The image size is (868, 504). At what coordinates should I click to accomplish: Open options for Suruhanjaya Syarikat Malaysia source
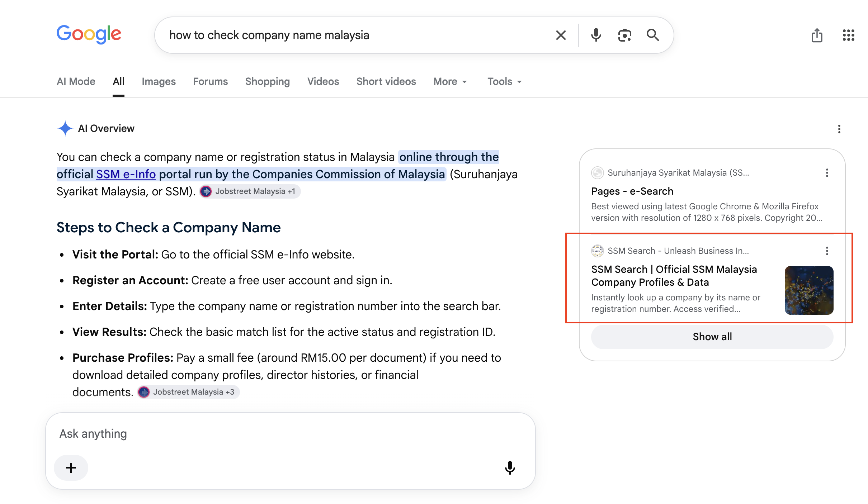coord(827,173)
